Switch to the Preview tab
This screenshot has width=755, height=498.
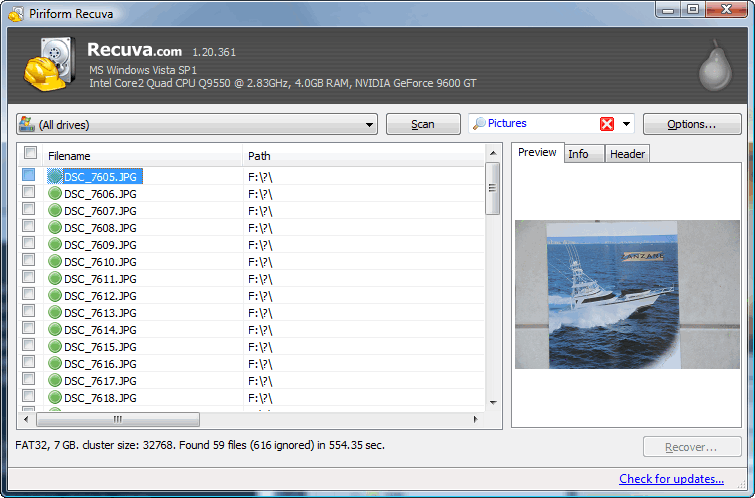point(537,152)
